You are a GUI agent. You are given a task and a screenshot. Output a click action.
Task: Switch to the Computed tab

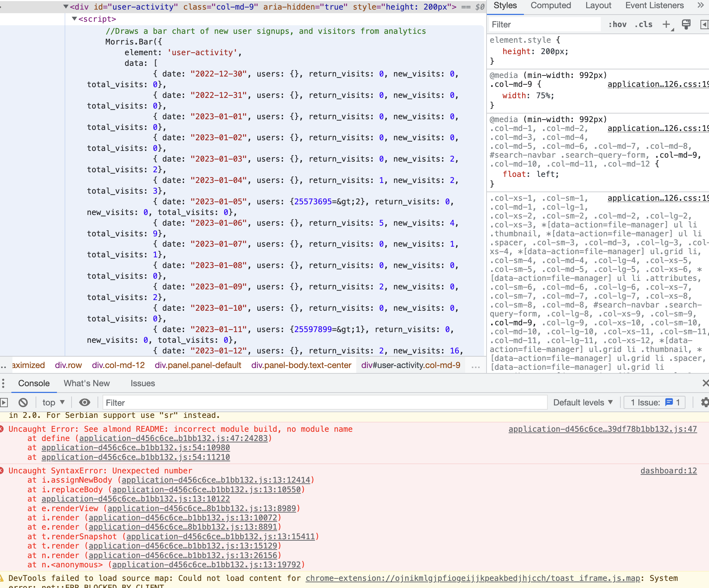click(x=551, y=6)
